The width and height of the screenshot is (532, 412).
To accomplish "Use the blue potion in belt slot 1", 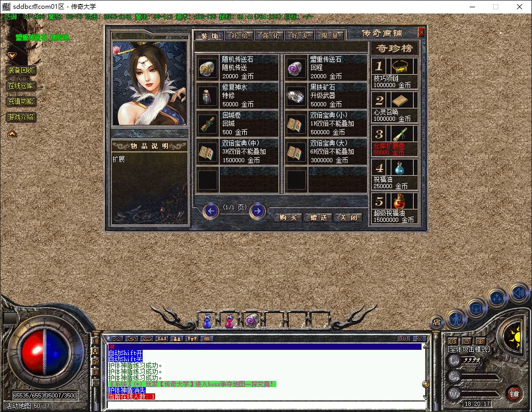I will (x=207, y=321).
